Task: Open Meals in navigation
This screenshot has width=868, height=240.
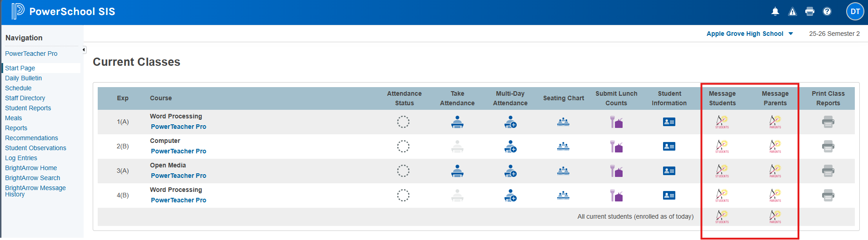Action: point(13,118)
